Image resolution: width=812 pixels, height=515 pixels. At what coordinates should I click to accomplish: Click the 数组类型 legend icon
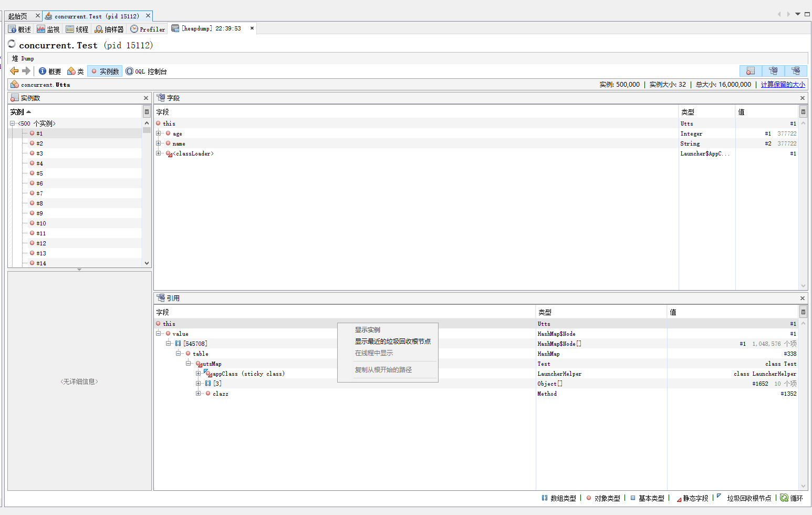click(x=545, y=498)
